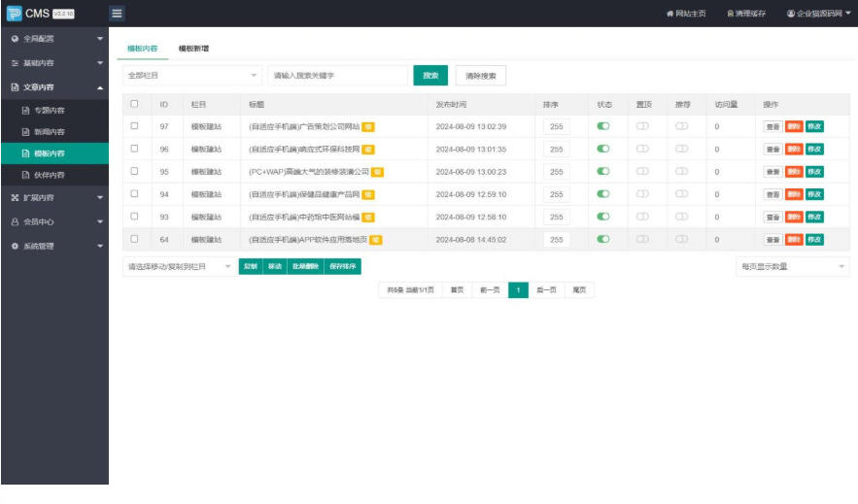Click the search keyword input field
The image size is (858, 504).
coord(337,75)
